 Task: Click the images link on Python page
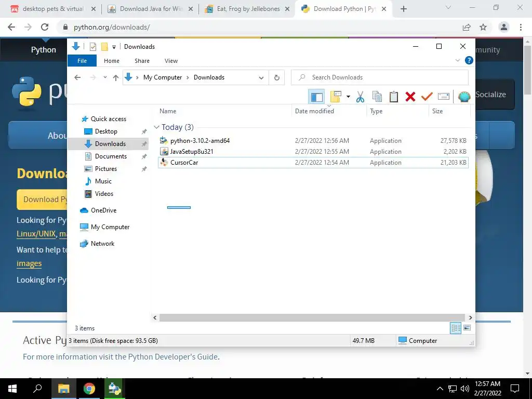(29, 263)
